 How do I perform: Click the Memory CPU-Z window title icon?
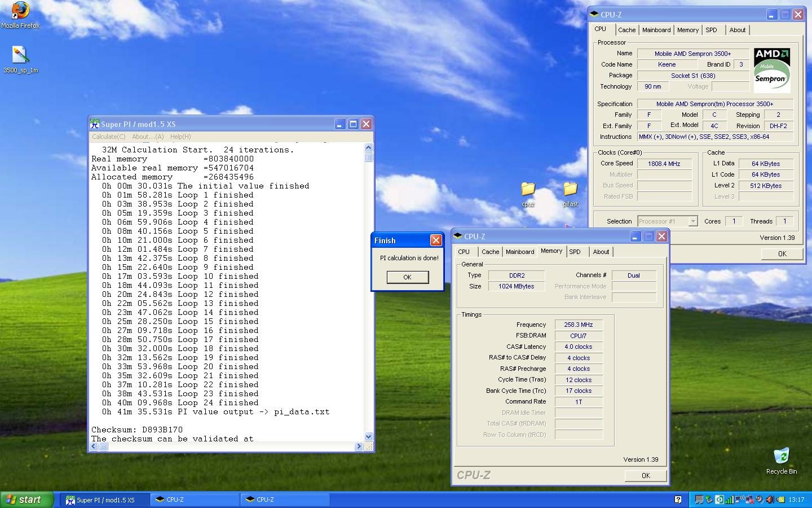(458, 237)
